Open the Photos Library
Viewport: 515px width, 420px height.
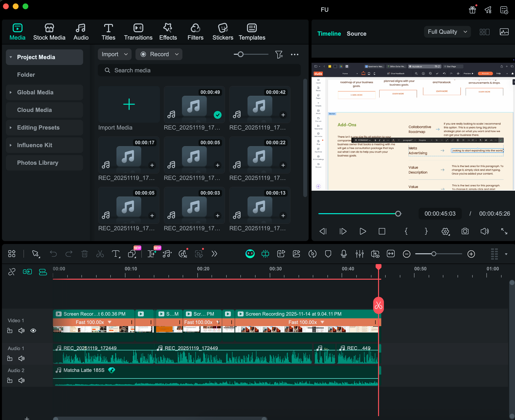(38, 163)
